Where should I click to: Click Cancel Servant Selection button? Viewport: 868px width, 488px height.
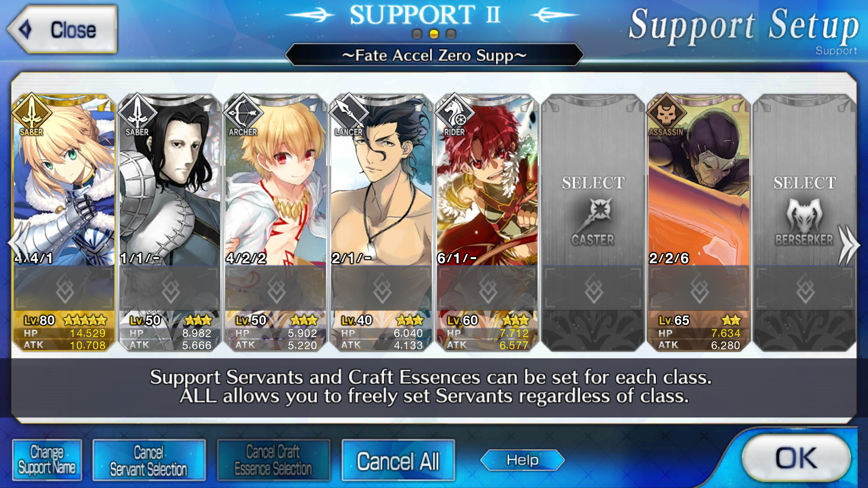(x=149, y=460)
